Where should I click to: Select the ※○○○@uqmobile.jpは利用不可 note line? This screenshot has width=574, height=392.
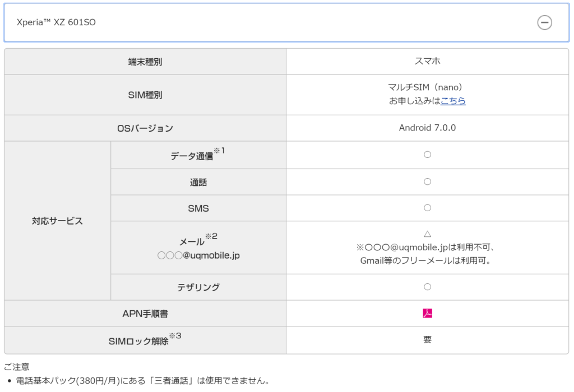pyautogui.click(x=425, y=247)
